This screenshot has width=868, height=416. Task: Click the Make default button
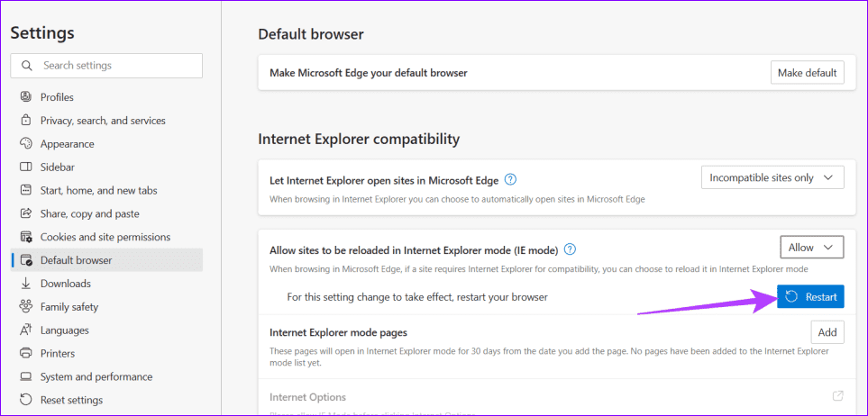tap(807, 72)
